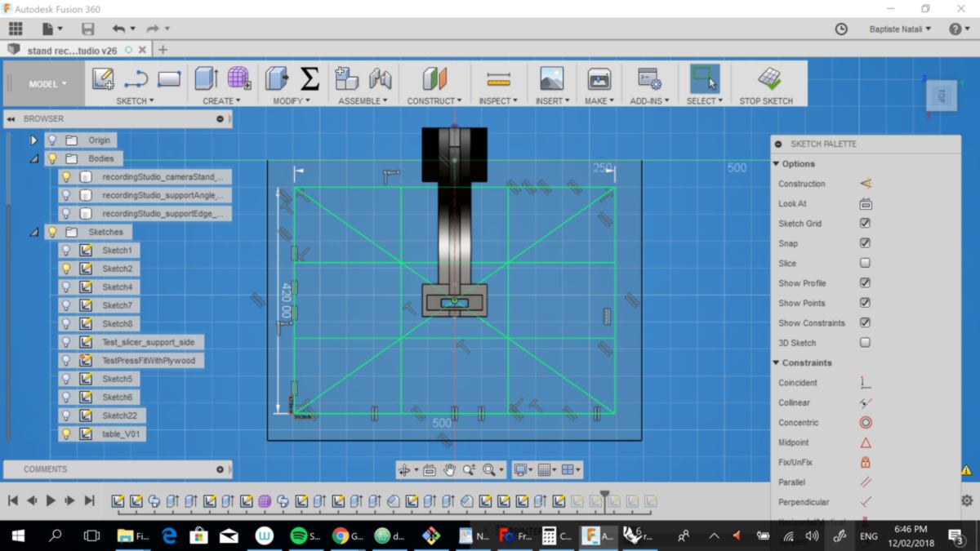The image size is (980, 551).
Task: Toggle the Show Profile checkbox
Action: [x=865, y=283]
